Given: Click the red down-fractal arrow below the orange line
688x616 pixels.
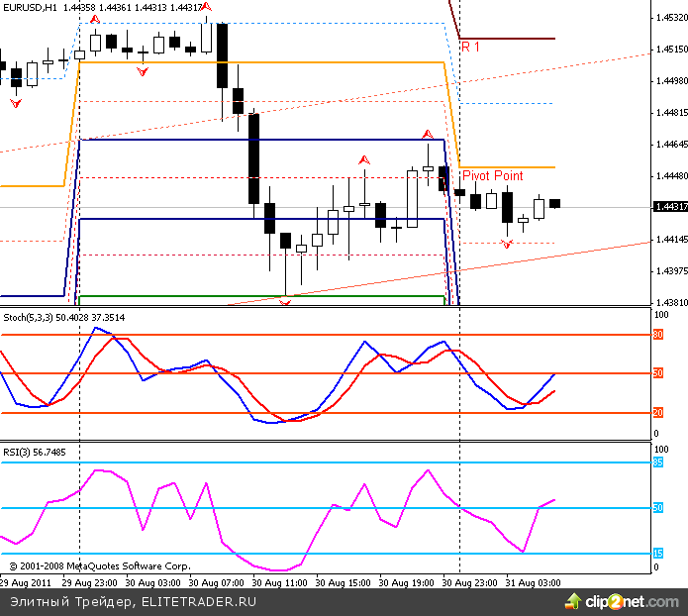Looking at the screenshot, I should click(144, 72).
